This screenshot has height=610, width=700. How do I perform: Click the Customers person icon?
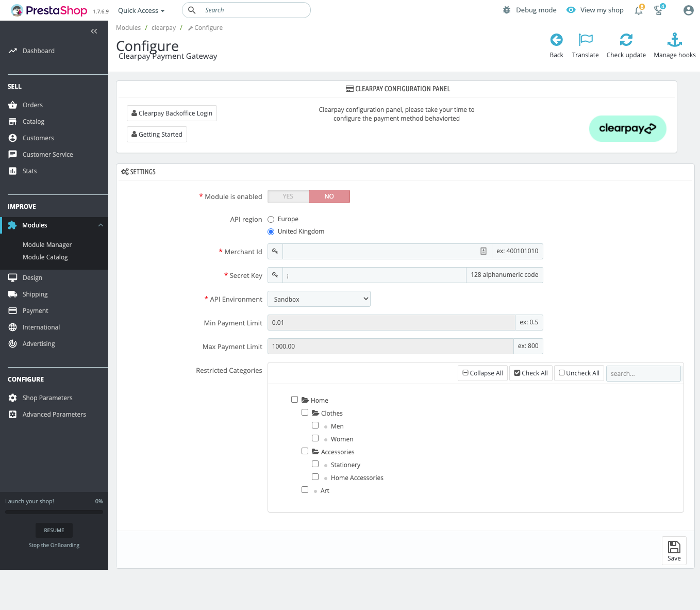[13, 138]
